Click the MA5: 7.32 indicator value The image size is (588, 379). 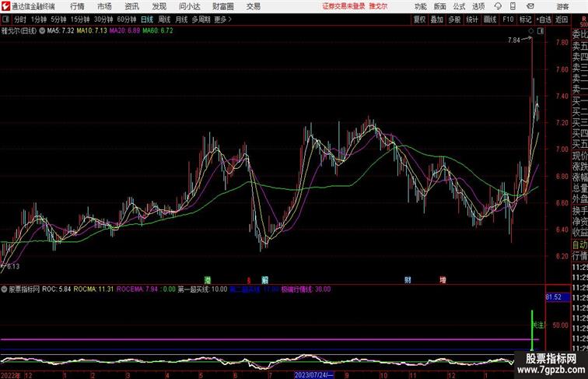click(x=61, y=31)
